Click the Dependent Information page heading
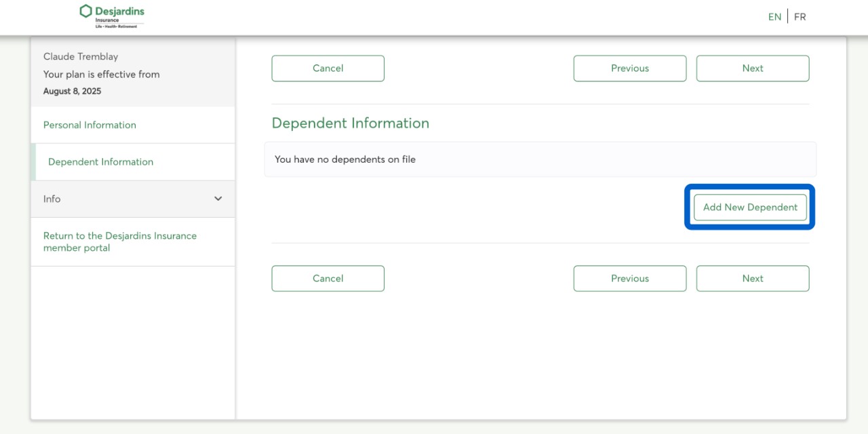The width and height of the screenshot is (868, 434). pyautogui.click(x=350, y=123)
